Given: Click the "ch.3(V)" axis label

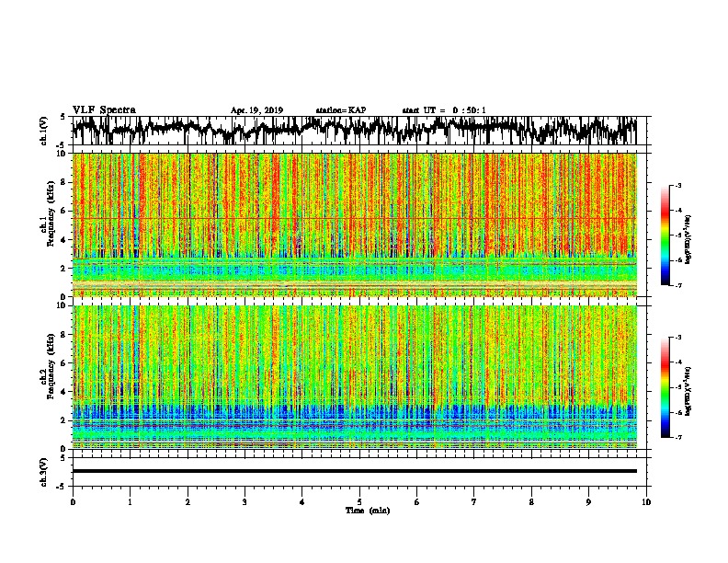Looking at the screenshot, I should tap(43, 472).
